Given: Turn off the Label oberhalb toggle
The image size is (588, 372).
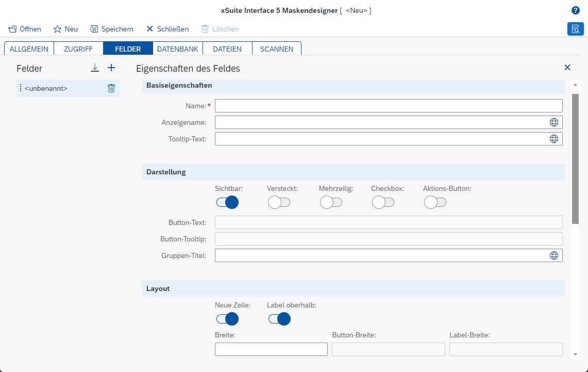Looking at the screenshot, I should pyautogui.click(x=279, y=319).
